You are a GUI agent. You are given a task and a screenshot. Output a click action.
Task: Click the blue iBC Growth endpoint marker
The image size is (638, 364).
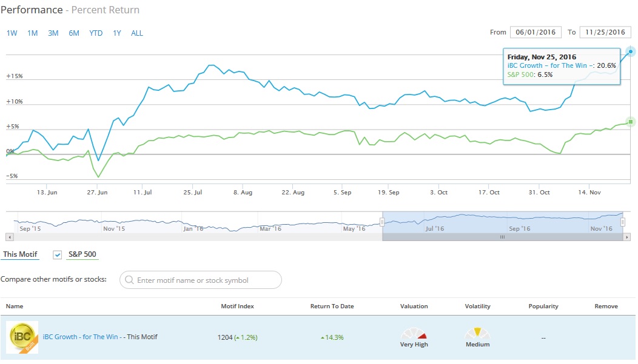click(x=631, y=51)
